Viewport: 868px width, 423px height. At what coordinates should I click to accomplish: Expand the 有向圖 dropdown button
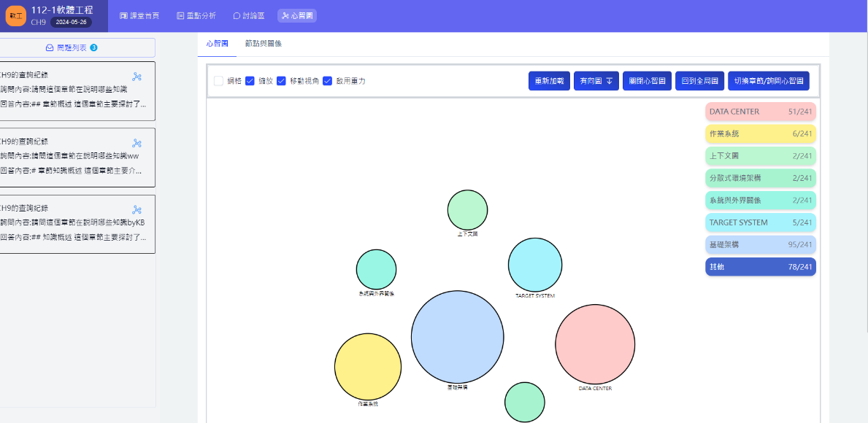596,81
